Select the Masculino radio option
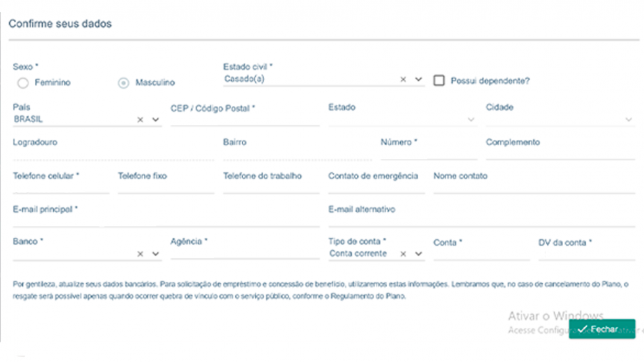This screenshot has height=362, width=644. click(x=123, y=83)
